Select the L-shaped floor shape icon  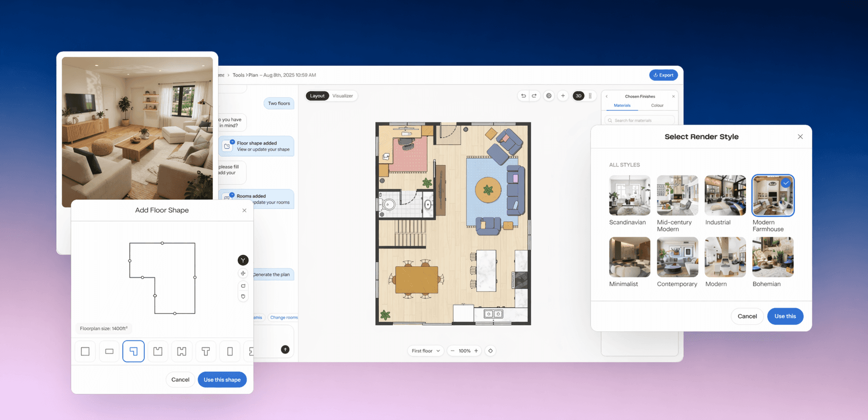pos(133,351)
